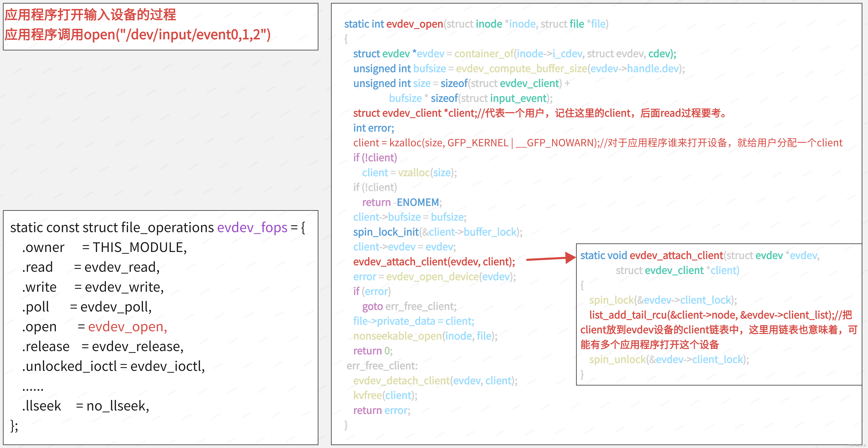
Task: Click the spin_lock_init call
Action: [386, 232]
